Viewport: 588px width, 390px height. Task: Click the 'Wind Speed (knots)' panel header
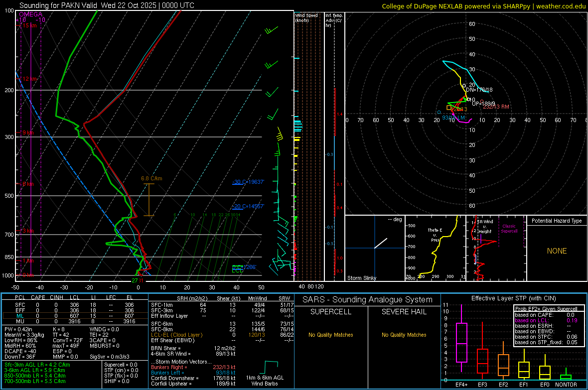pos(306,17)
